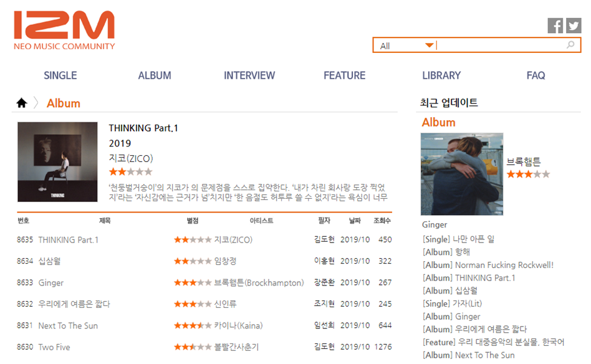Click star rating in Two Five row
Screen dimensions: 591x364
pos(193,347)
